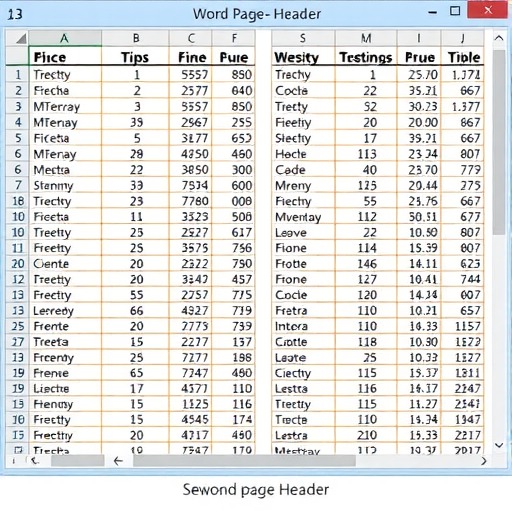This screenshot has width=512, height=512.
Task: Click the right chevron ending the horizontal scrollbar
Action: click(x=484, y=461)
